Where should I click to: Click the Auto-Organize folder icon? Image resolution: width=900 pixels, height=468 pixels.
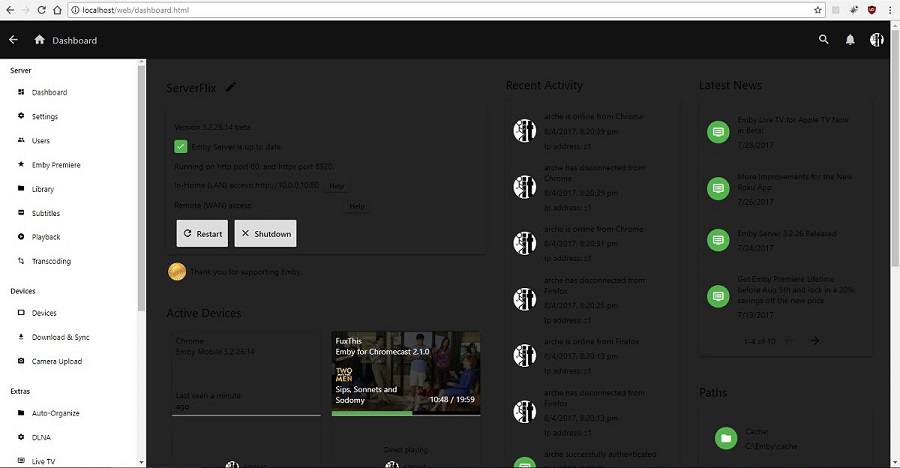(x=21, y=413)
